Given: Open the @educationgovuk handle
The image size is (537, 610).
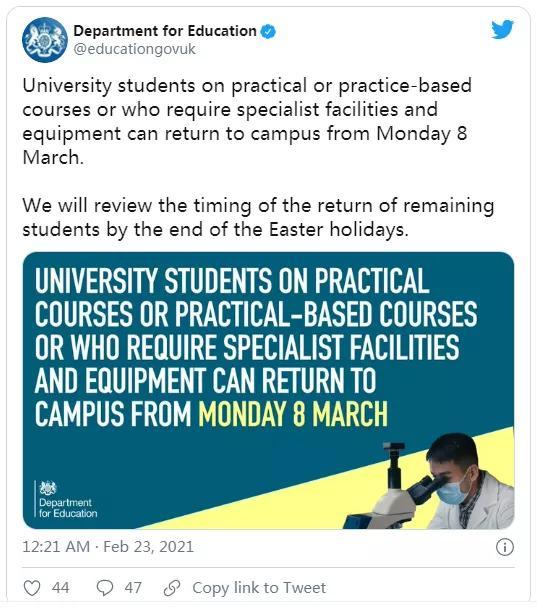Looking at the screenshot, I should [x=134, y=49].
